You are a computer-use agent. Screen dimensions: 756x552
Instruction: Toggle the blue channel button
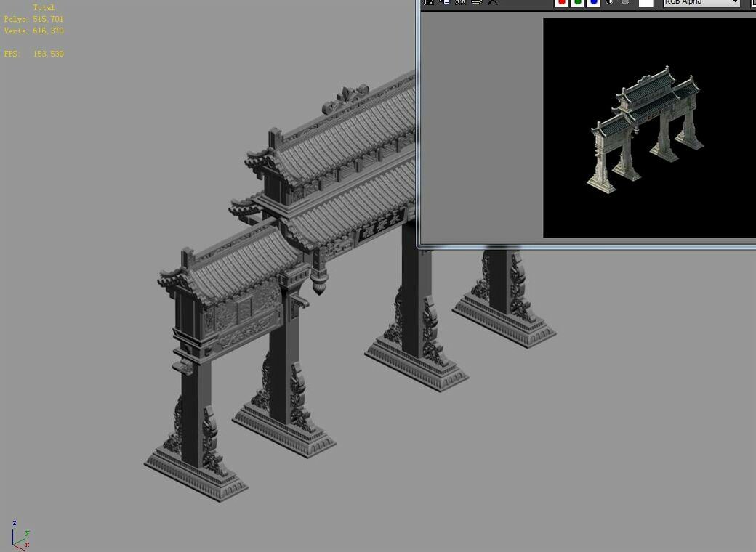593,2
